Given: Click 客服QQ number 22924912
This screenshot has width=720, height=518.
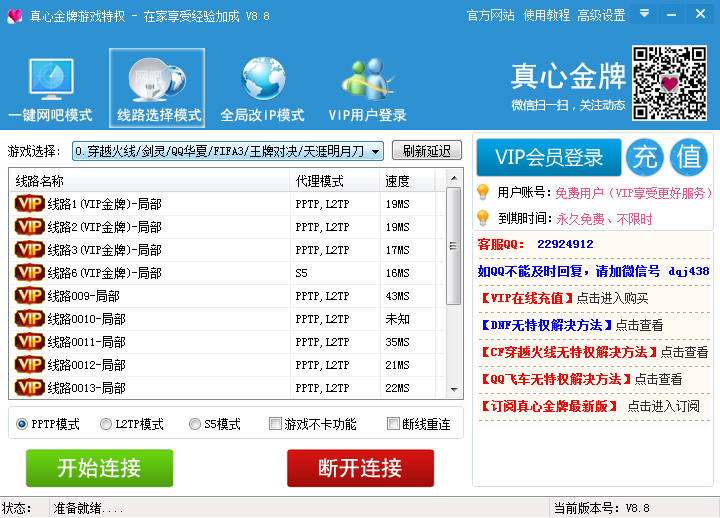Looking at the screenshot, I should click(565, 244).
